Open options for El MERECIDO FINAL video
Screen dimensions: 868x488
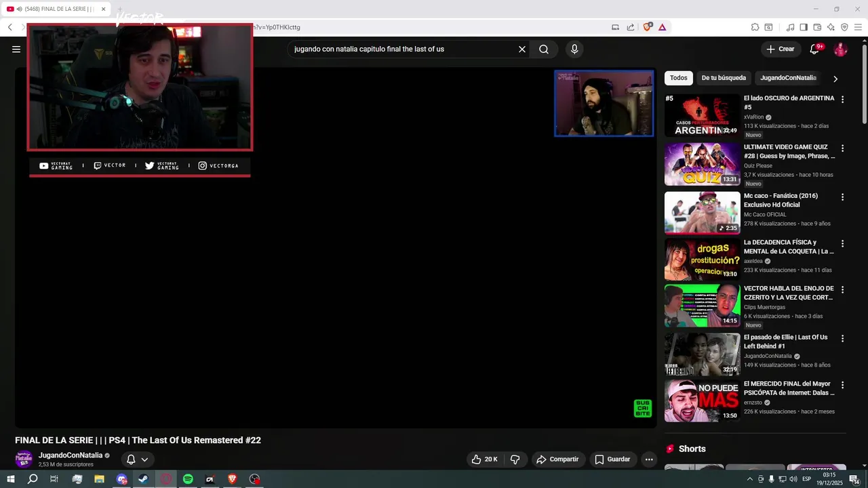tap(842, 385)
